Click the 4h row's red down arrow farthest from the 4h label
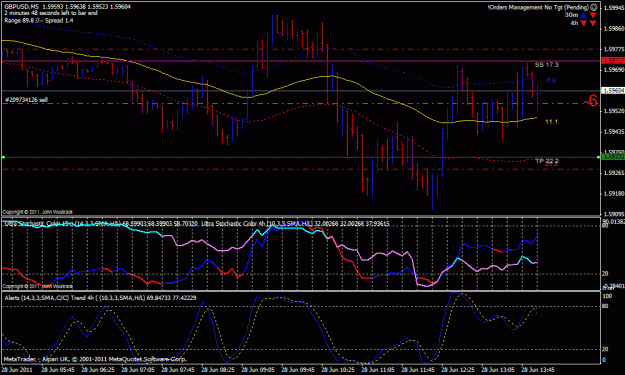 (593, 23)
